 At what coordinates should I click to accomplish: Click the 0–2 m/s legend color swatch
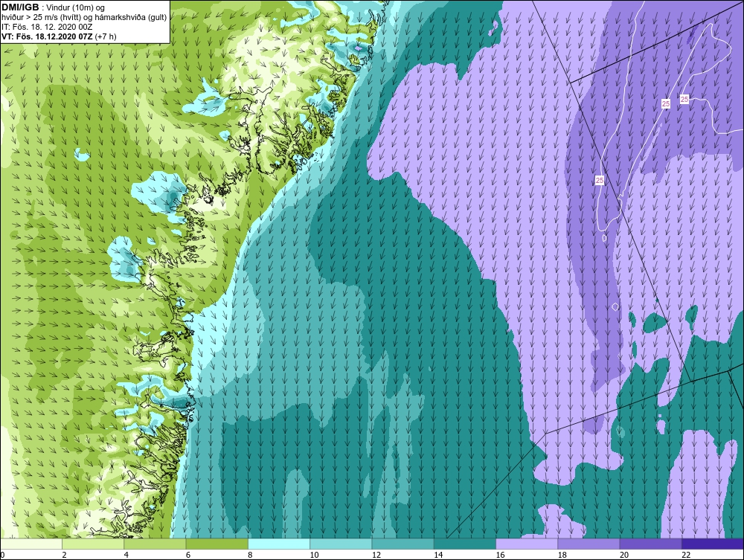tap(31, 544)
